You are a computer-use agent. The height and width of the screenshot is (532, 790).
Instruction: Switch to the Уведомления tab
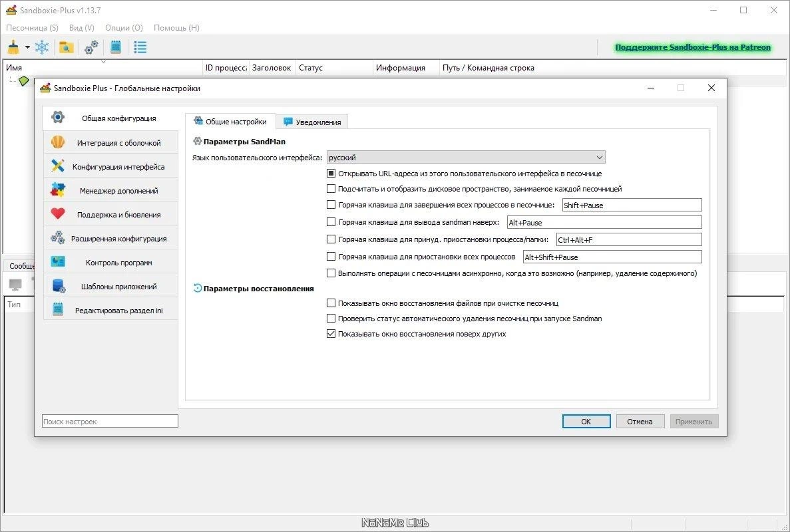coord(312,122)
